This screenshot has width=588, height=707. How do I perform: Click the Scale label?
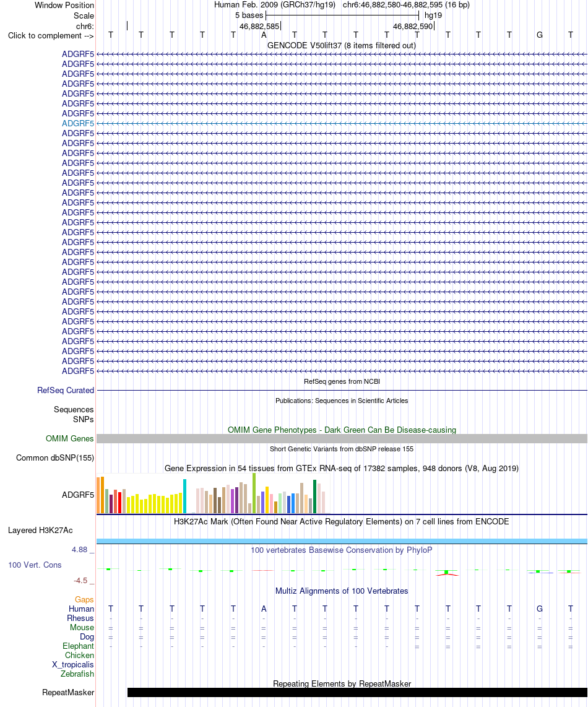(x=84, y=15)
